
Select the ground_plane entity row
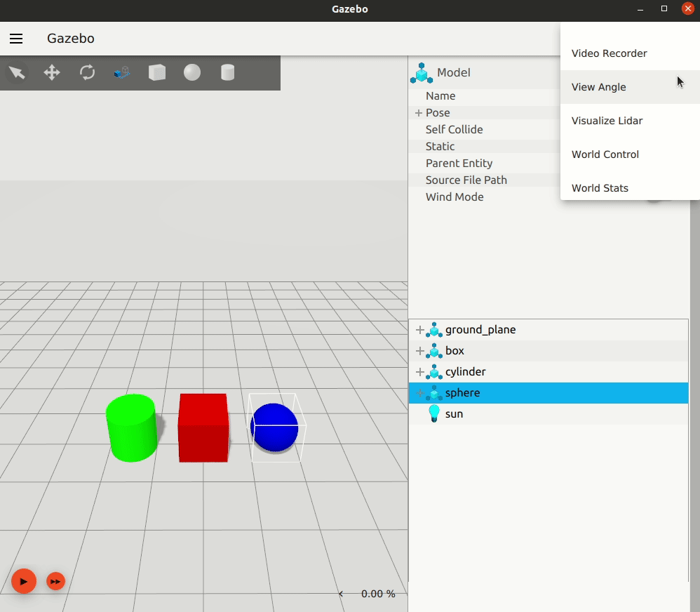coord(548,330)
